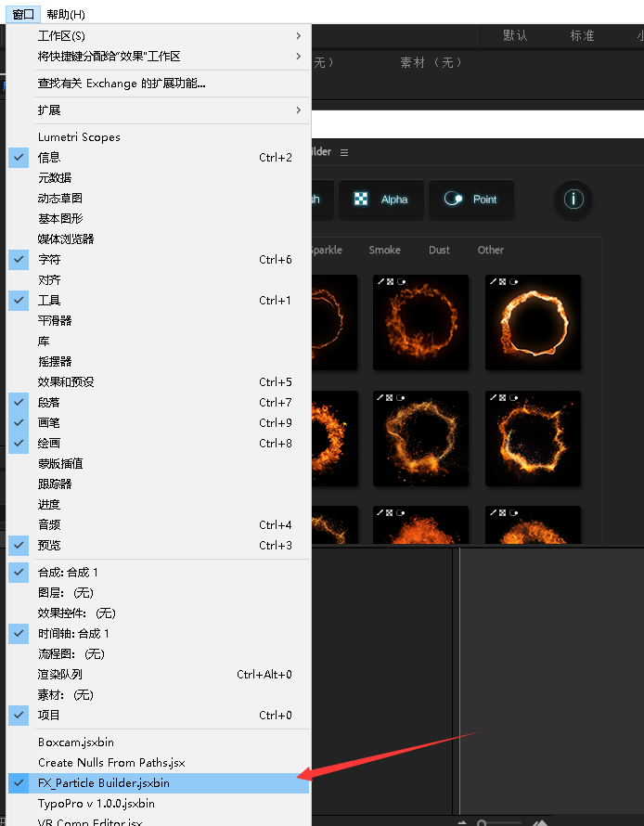Expand 将快捷键分配给"效果"工作区 submenu
The width and height of the screenshot is (644, 826).
pos(159,57)
